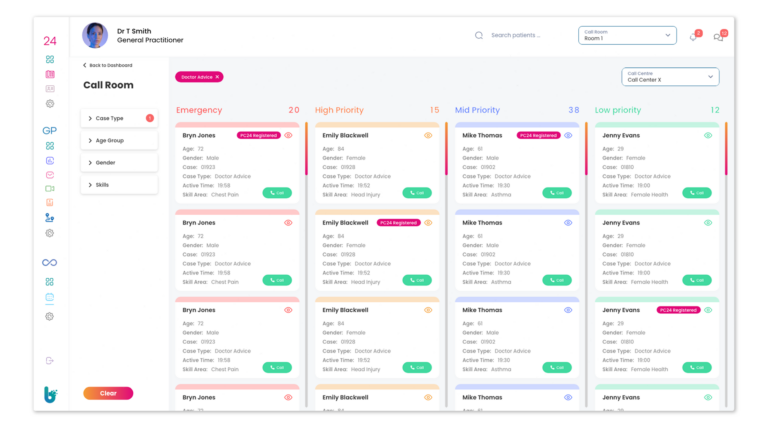The height and width of the screenshot is (428, 768).
Task: Go Back to Dashboard link
Action: (106, 65)
